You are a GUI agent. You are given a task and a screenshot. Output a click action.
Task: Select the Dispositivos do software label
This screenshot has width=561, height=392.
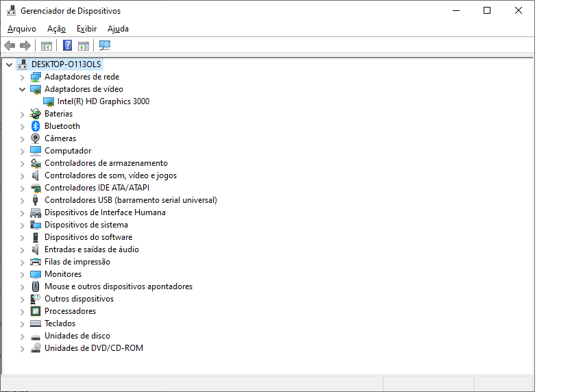pyautogui.click(x=88, y=237)
